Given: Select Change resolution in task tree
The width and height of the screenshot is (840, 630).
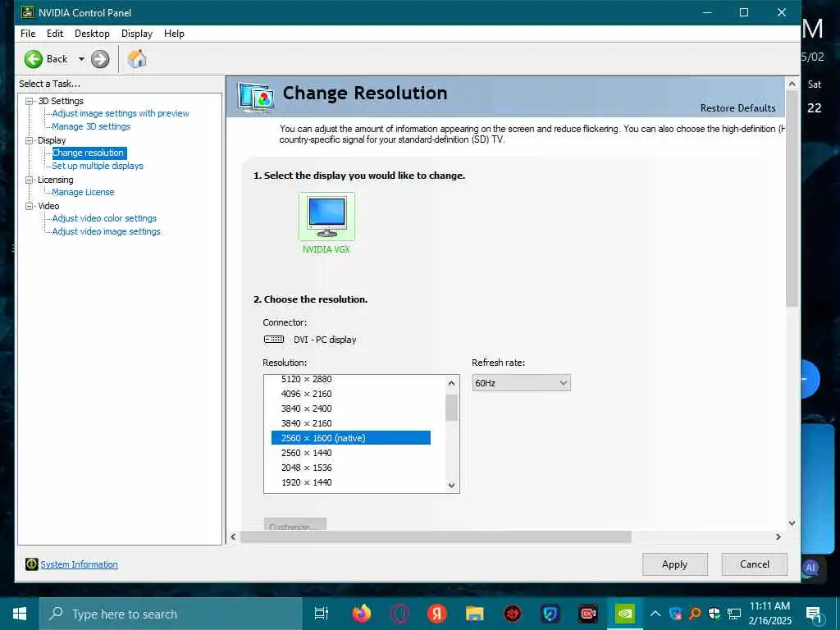Looking at the screenshot, I should point(89,153).
